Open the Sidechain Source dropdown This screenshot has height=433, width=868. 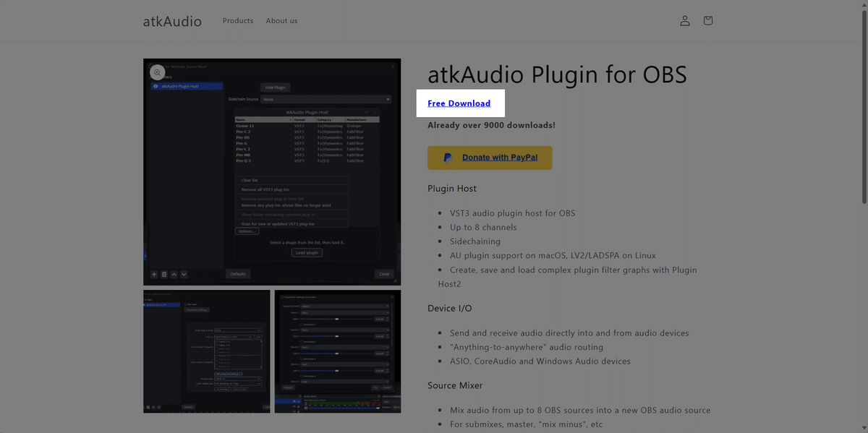coord(325,99)
